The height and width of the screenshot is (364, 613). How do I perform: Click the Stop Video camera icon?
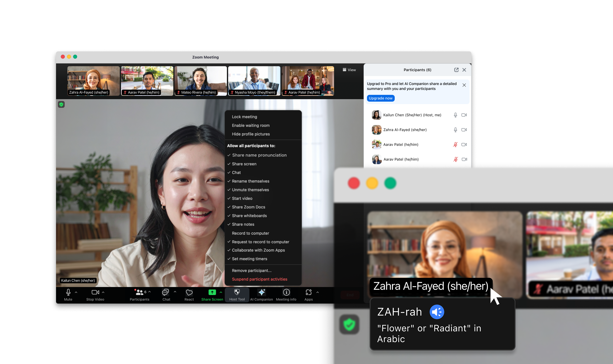[95, 292]
